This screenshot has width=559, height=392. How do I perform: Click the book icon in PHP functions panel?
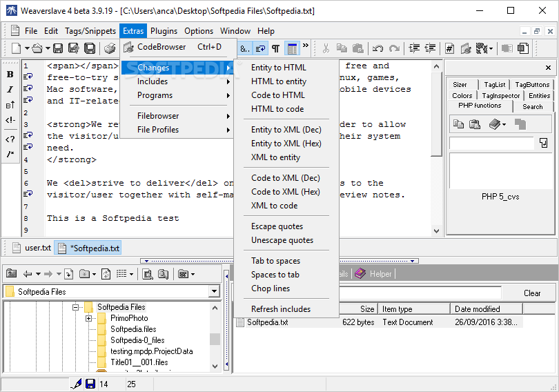point(495,124)
